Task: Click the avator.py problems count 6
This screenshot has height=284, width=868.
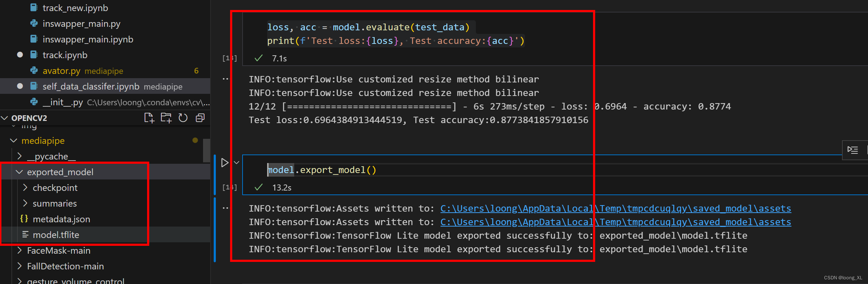Action: [196, 71]
